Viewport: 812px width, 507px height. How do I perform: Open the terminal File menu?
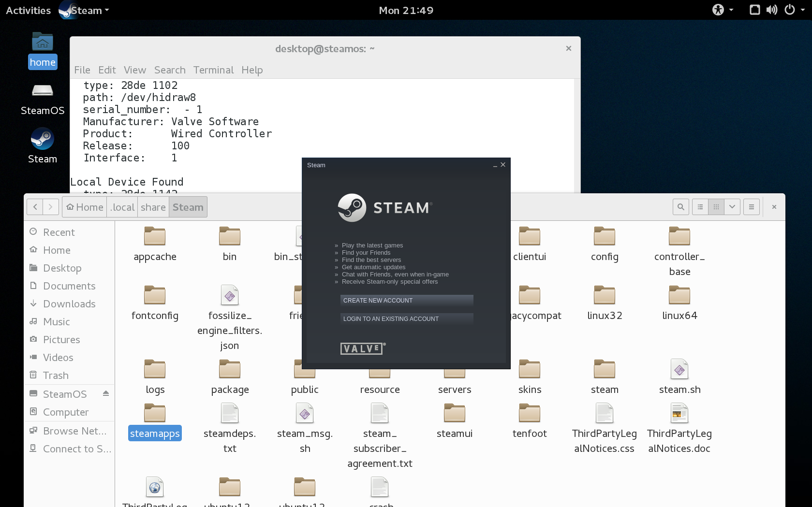tap(82, 70)
